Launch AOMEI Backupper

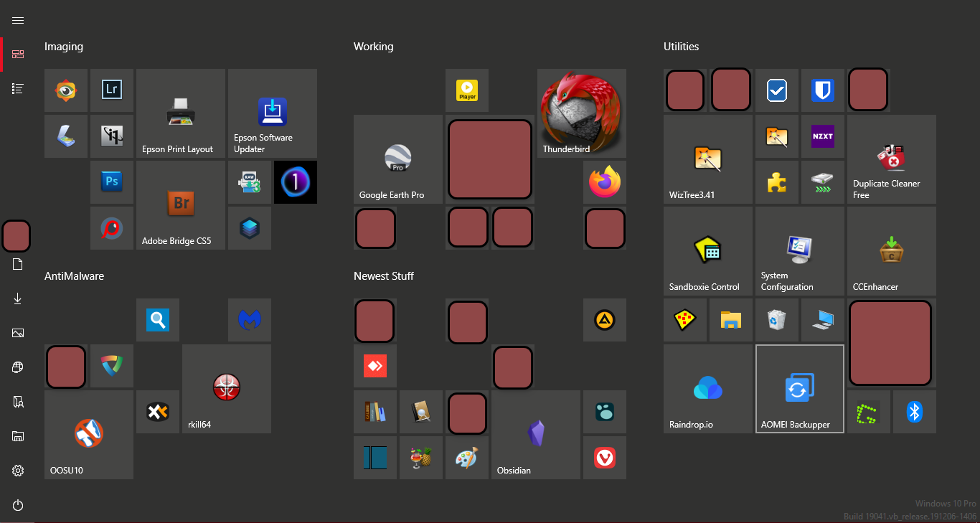(800, 389)
